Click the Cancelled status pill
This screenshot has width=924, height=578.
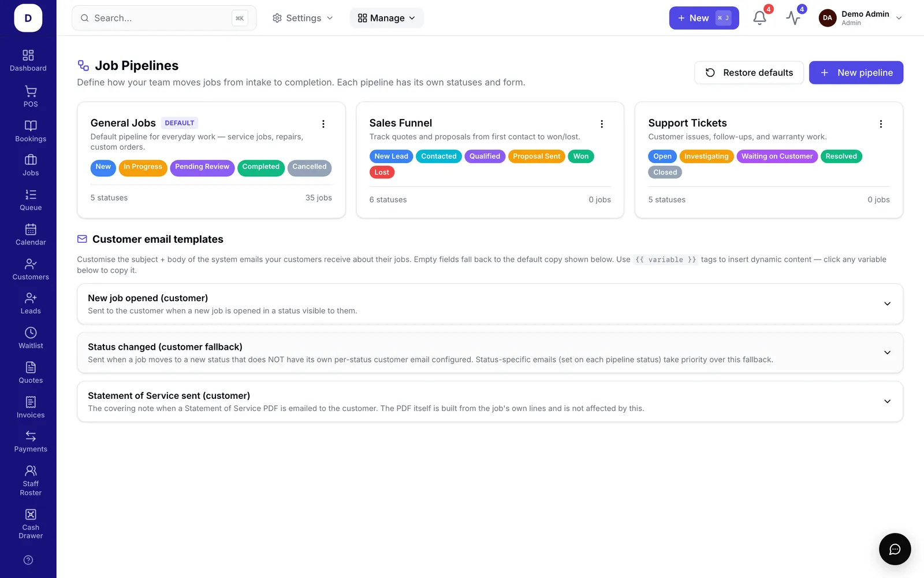[x=310, y=167]
